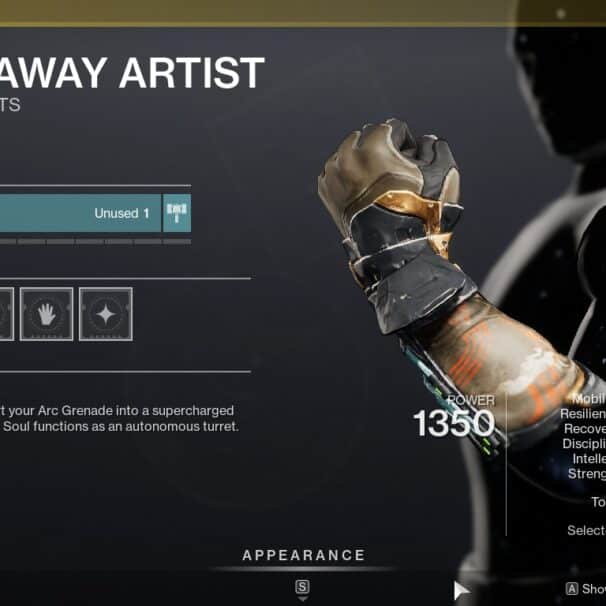Click the POWER 1350 value
Screen dimensions: 606x606
[454, 423]
